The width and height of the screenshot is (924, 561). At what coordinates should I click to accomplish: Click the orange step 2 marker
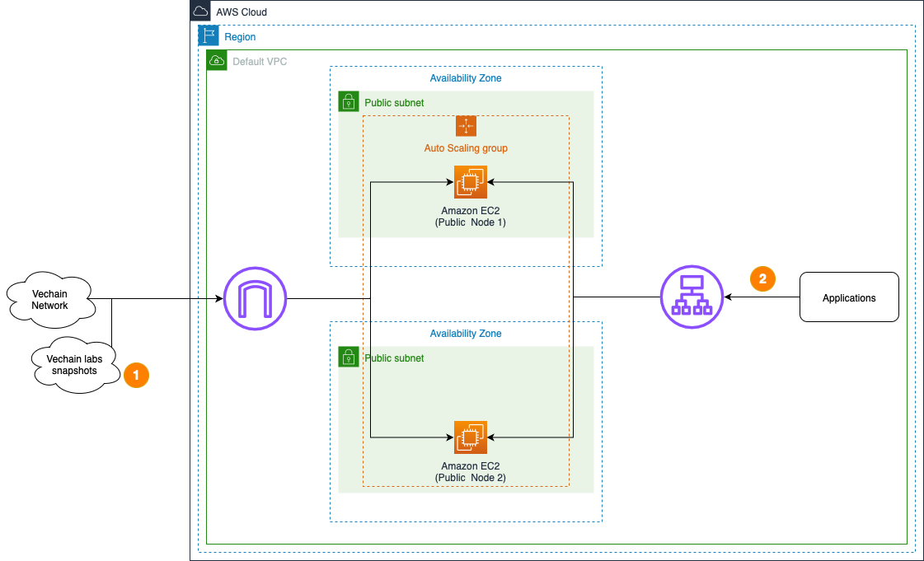[762, 279]
